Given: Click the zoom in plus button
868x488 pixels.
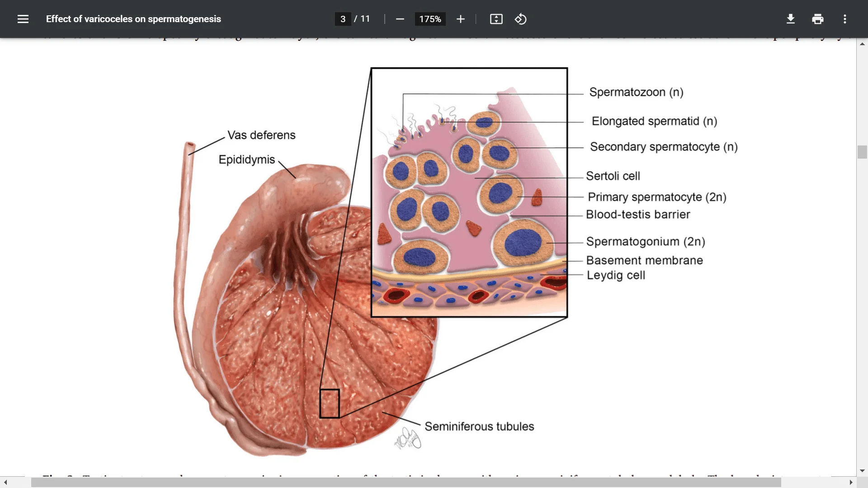Looking at the screenshot, I should click(460, 19).
